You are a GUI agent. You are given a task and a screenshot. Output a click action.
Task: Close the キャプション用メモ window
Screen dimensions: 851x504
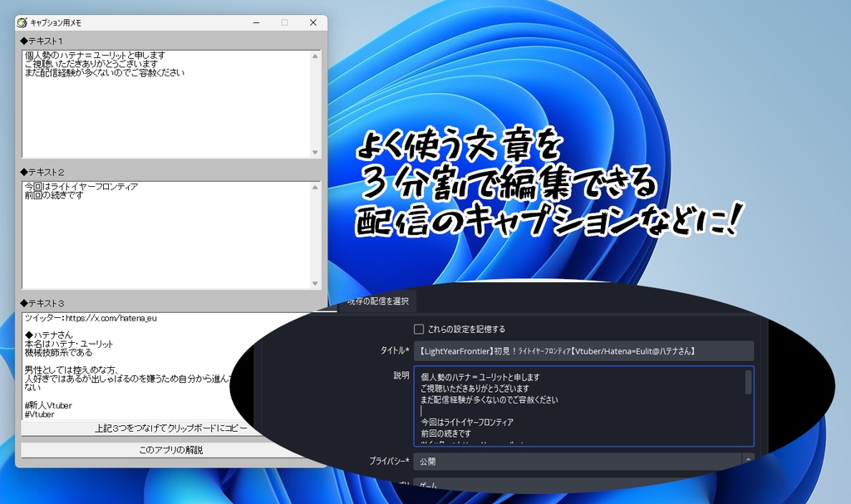(x=313, y=22)
